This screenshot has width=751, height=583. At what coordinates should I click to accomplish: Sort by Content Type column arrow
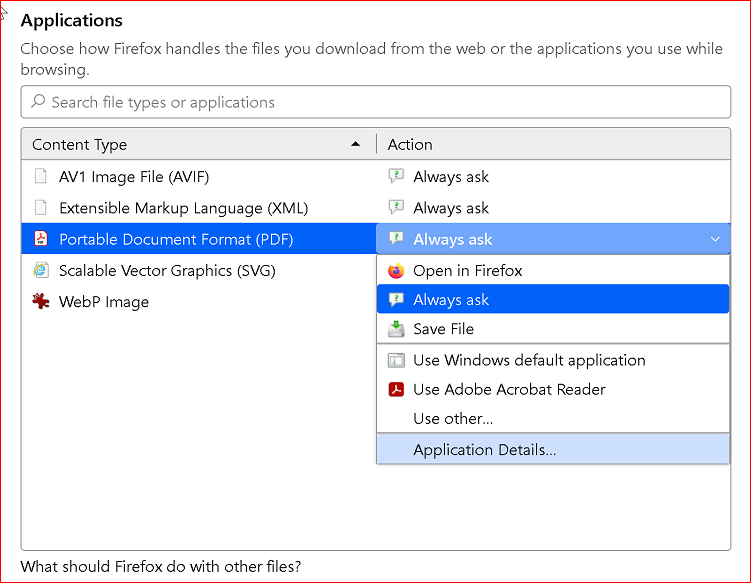tap(355, 144)
